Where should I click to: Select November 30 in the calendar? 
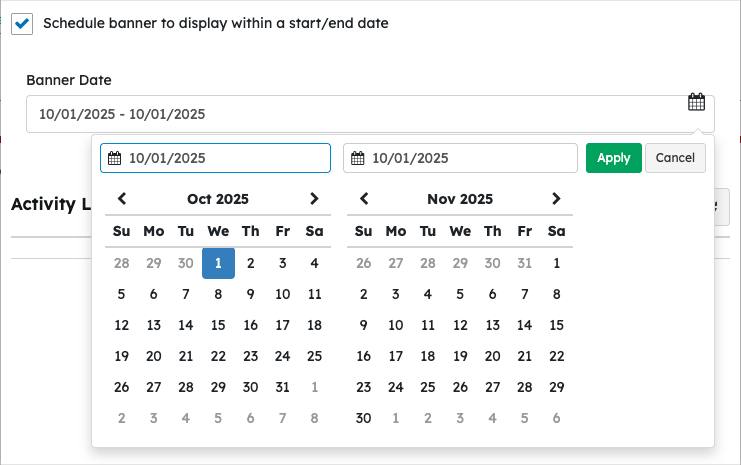pyautogui.click(x=364, y=418)
